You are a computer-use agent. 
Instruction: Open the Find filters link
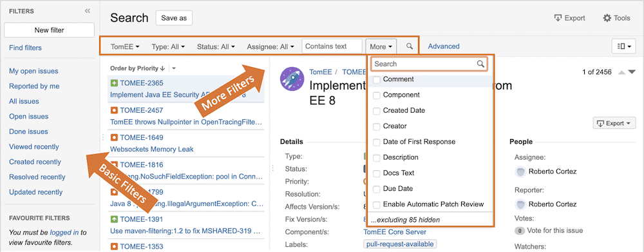[26, 48]
